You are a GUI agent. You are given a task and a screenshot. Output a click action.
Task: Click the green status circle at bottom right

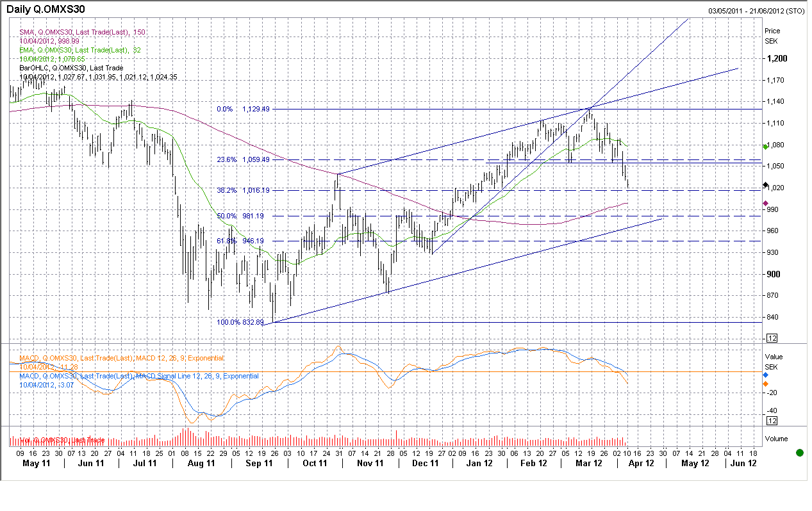[799, 453]
